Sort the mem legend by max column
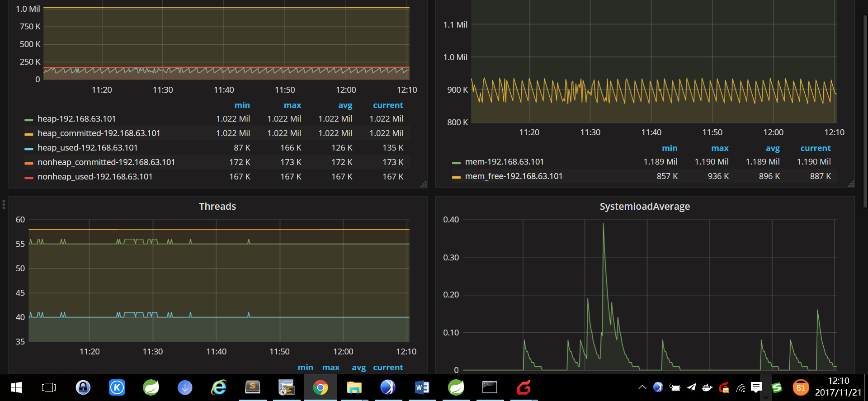Image resolution: width=868 pixels, height=401 pixels. click(x=720, y=148)
